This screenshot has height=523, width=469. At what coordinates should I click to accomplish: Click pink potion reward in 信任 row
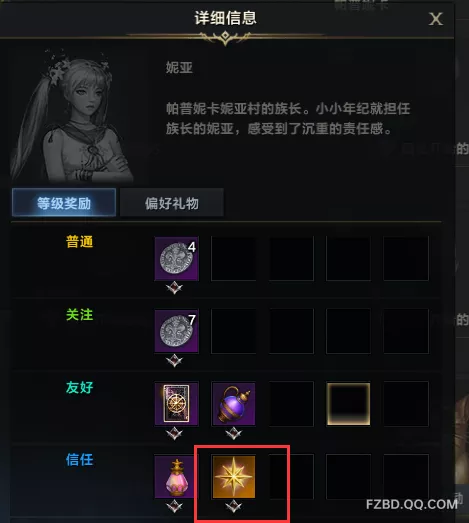(x=176, y=476)
